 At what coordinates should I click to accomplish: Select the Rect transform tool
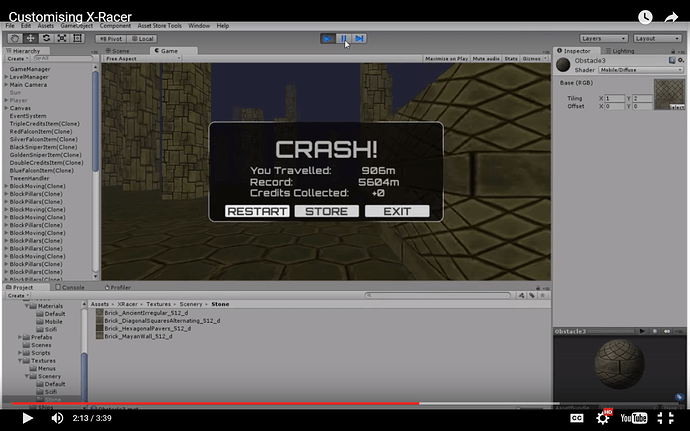(77, 38)
